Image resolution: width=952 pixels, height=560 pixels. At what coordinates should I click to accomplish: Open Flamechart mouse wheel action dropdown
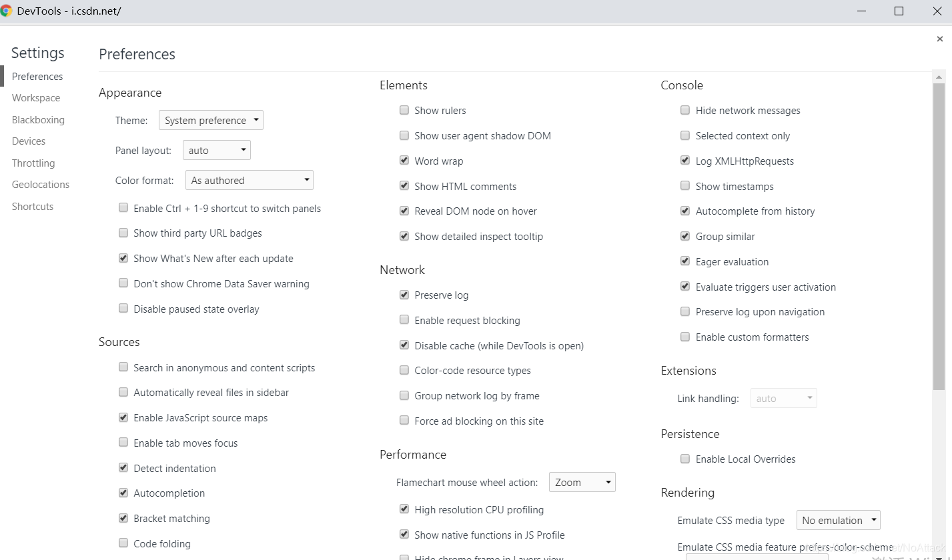click(582, 482)
